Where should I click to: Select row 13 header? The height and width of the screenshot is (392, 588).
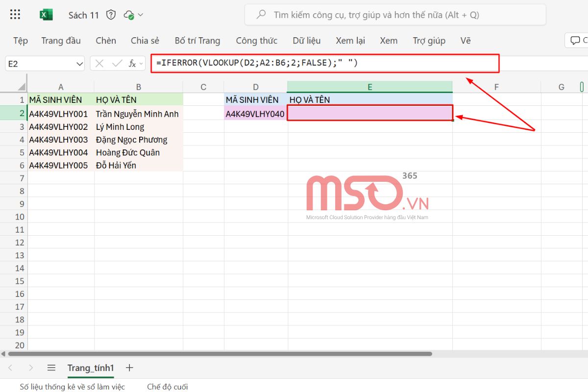pos(14,255)
